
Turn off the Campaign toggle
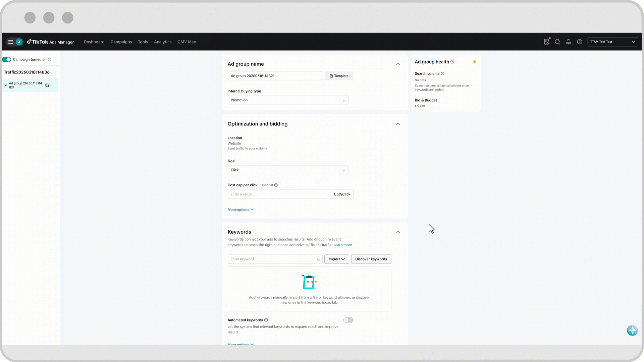tap(6, 59)
